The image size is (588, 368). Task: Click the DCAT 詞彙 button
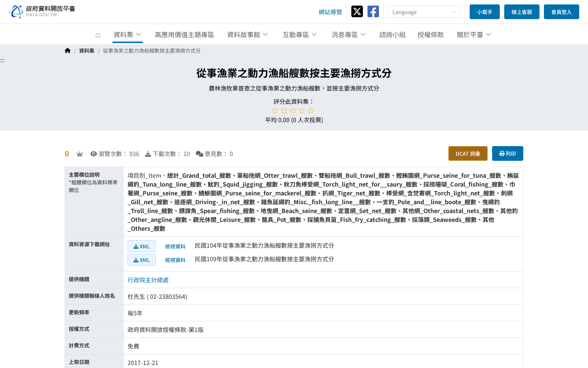468,153
